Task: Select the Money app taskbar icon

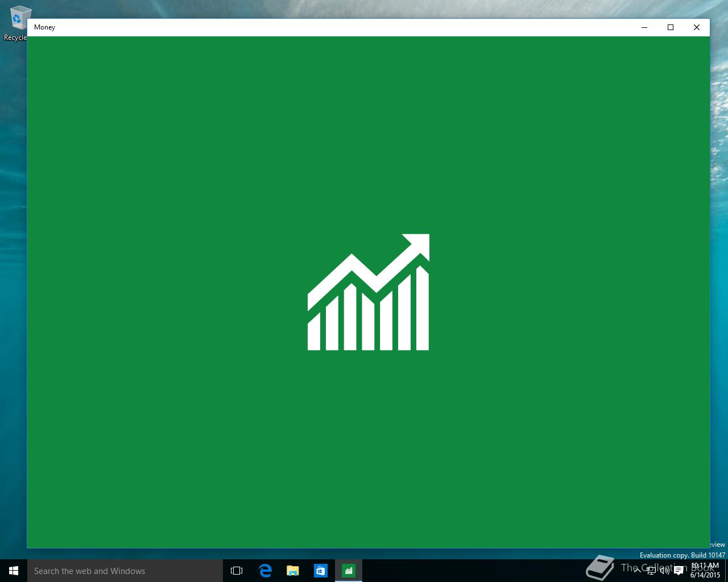Action: click(x=349, y=571)
